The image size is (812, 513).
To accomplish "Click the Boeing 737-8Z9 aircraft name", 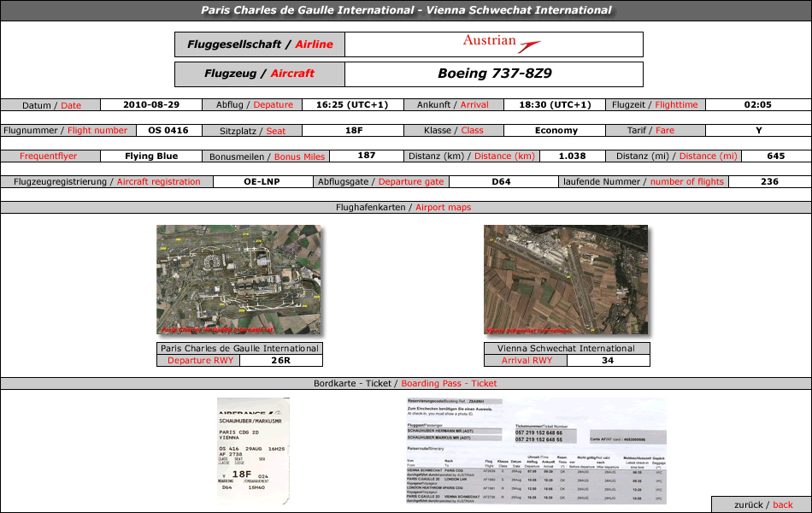I will coord(495,74).
